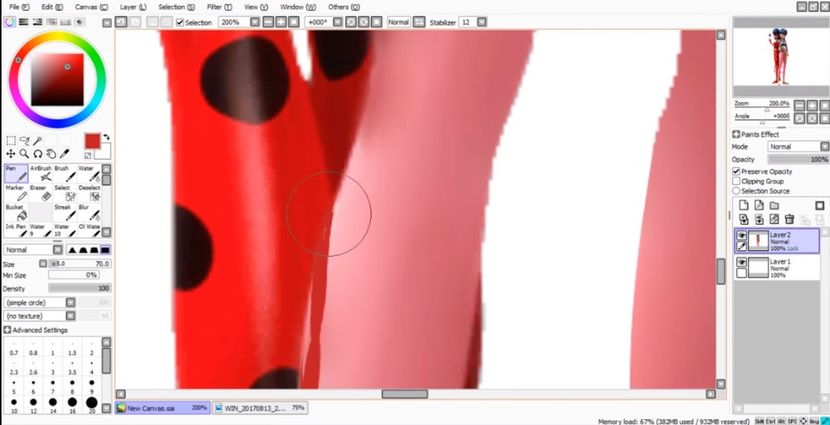The width and height of the screenshot is (830, 425).
Task: Expand Advanced Settings section
Action: pyautogui.click(x=7, y=330)
